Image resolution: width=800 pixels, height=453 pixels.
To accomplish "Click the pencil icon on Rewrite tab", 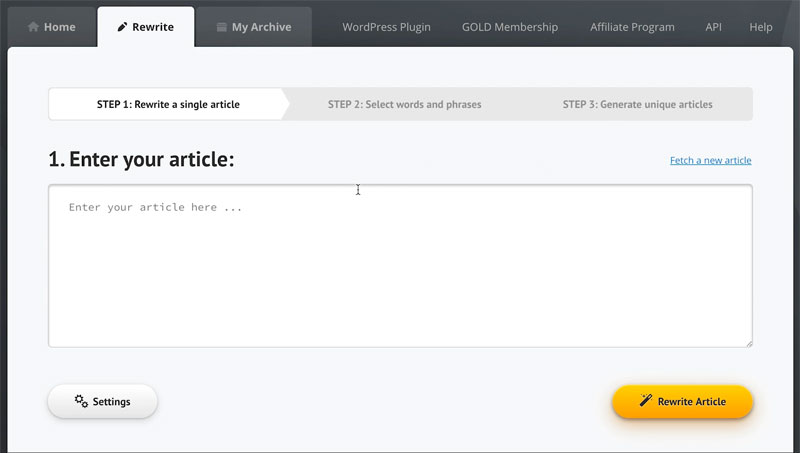I will click(122, 27).
